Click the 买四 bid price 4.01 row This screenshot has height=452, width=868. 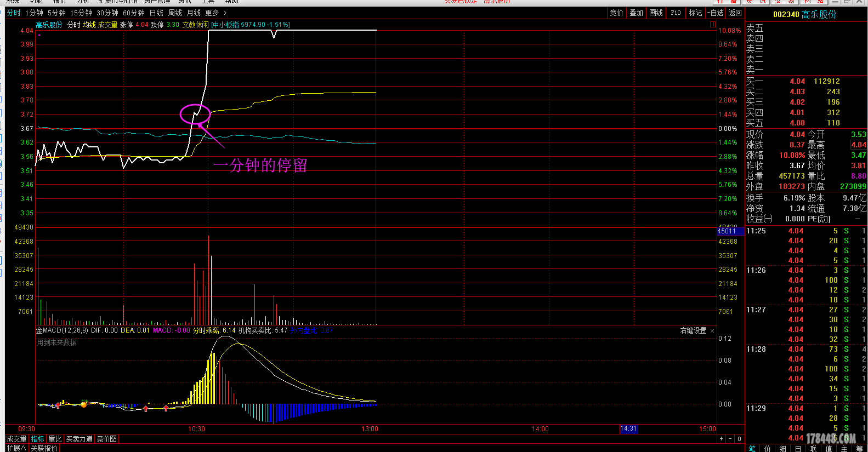(x=806, y=112)
